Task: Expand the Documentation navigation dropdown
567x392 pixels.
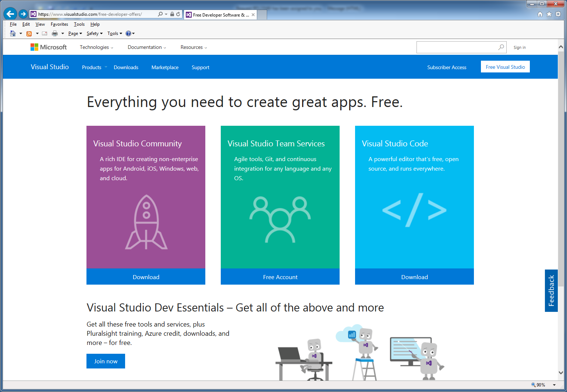Action: pyautogui.click(x=147, y=47)
